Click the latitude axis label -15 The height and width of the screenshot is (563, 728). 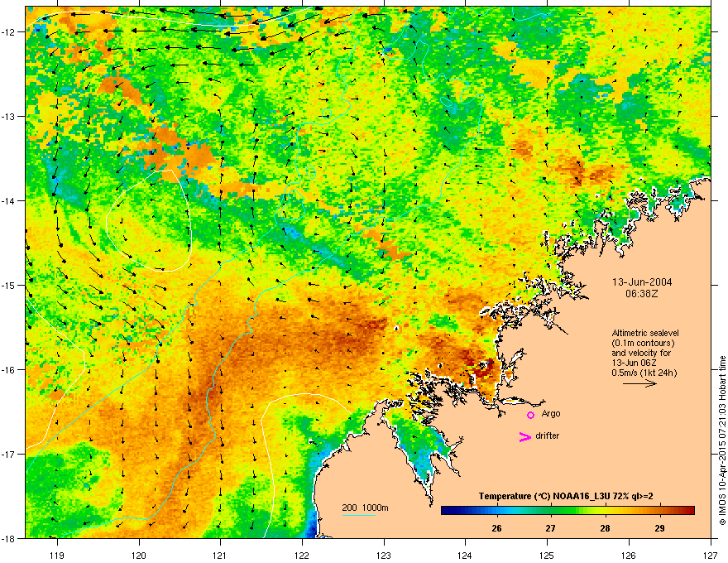(x=9, y=285)
